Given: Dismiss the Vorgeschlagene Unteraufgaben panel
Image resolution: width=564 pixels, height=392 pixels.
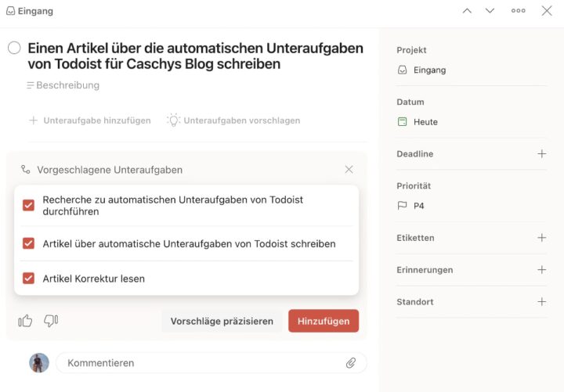Looking at the screenshot, I should pyautogui.click(x=349, y=170).
